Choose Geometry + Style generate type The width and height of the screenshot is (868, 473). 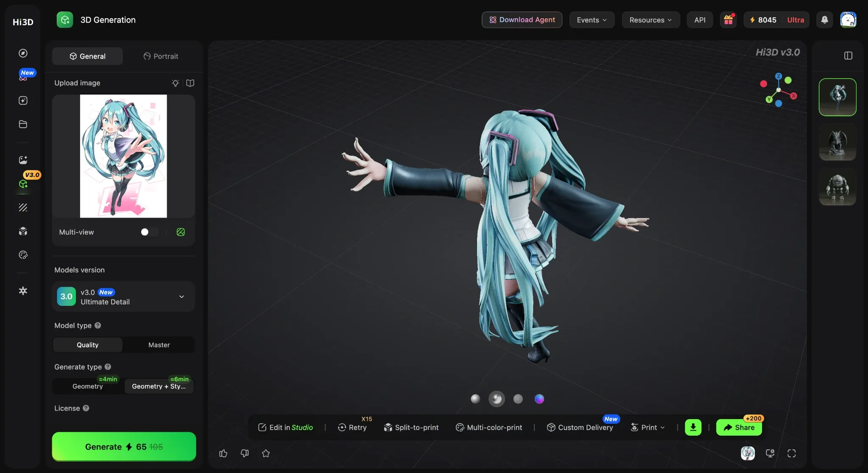[159, 386]
